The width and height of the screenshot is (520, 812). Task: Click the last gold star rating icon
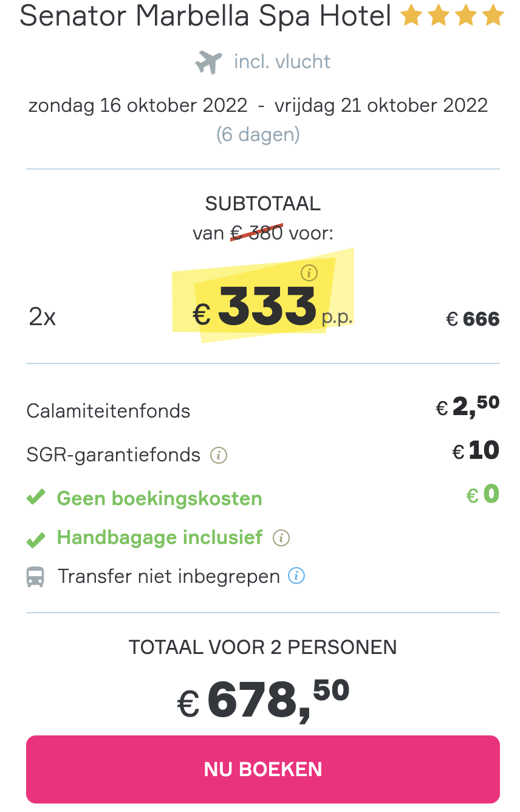tap(493, 16)
